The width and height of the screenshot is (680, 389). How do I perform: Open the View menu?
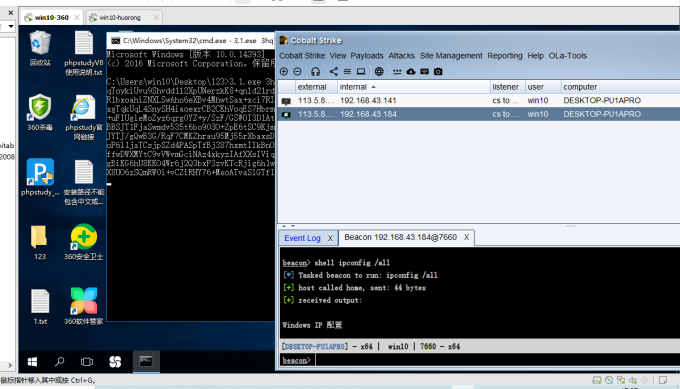pyautogui.click(x=338, y=56)
